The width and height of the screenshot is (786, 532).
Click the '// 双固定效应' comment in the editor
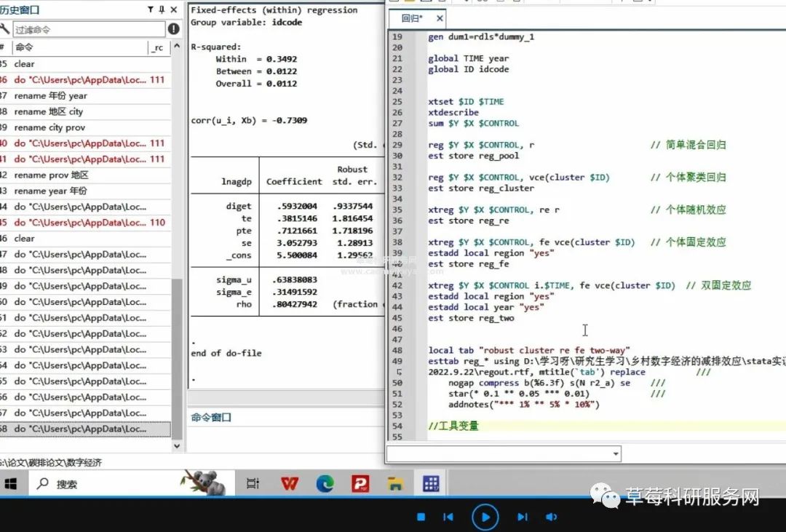[718, 285]
